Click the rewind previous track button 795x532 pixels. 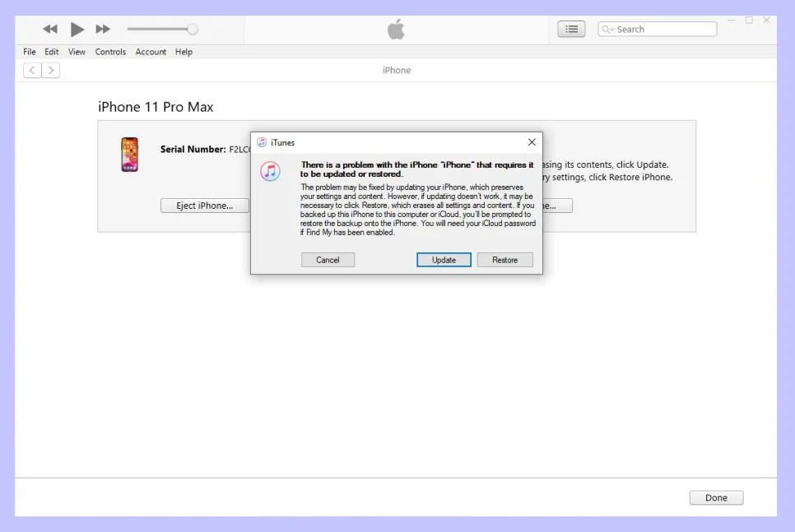[x=50, y=30]
